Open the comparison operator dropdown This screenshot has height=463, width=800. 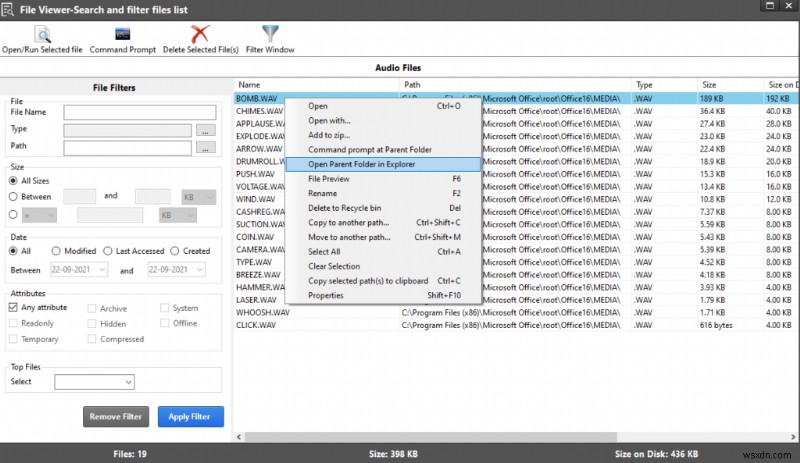click(39, 215)
